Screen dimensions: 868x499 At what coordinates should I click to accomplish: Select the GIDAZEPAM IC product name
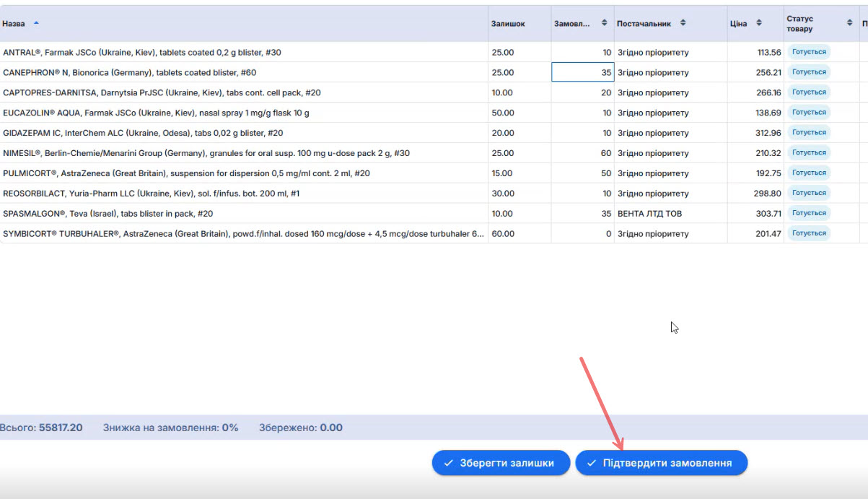pos(143,133)
